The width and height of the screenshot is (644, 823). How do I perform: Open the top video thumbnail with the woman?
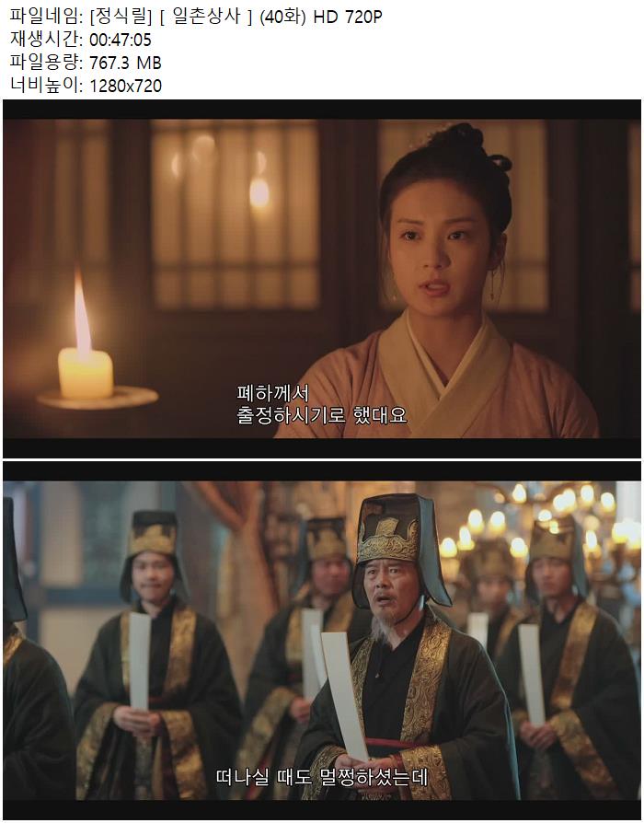click(x=322, y=279)
